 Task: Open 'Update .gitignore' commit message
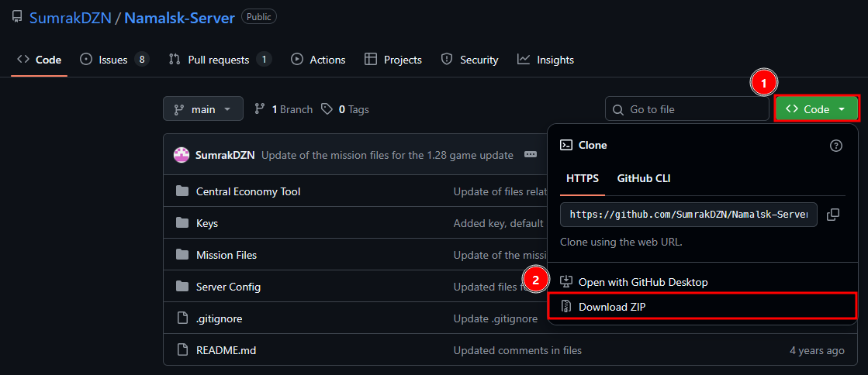click(496, 319)
